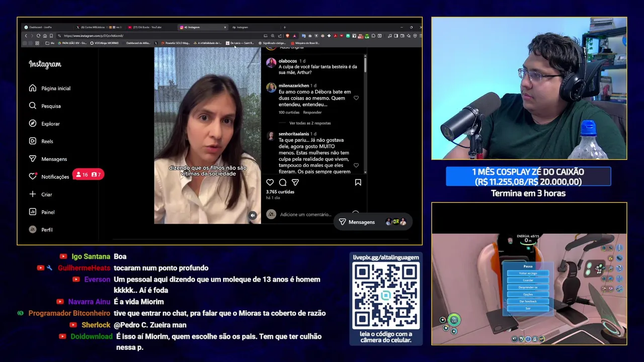The image size is (644, 362).
Task: Open the PAPA LEÃO XIV bookmark
Action: coord(72,43)
